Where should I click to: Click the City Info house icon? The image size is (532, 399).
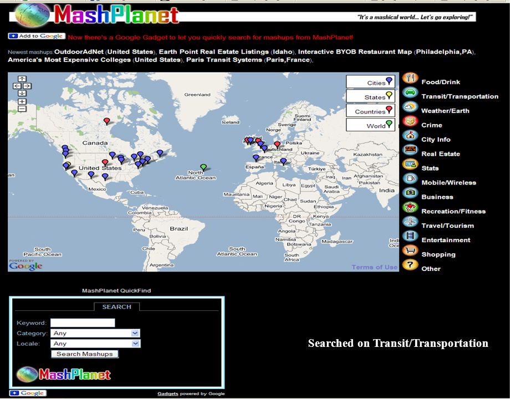[x=410, y=135]
